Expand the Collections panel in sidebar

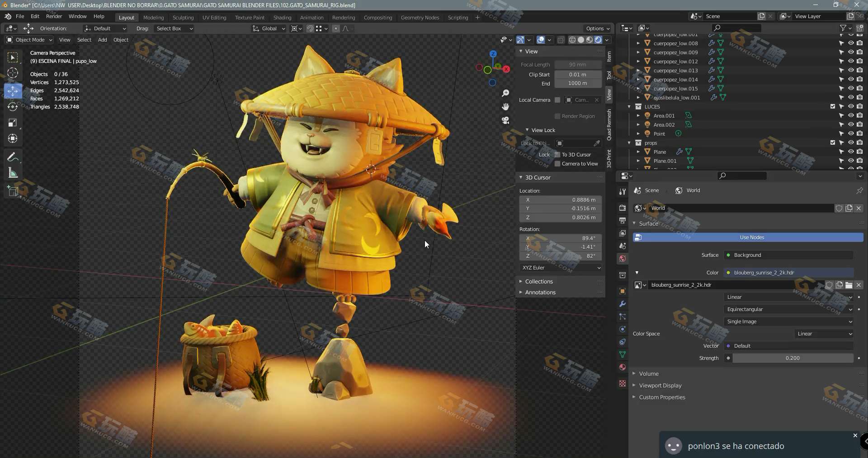tap(538, 281)
